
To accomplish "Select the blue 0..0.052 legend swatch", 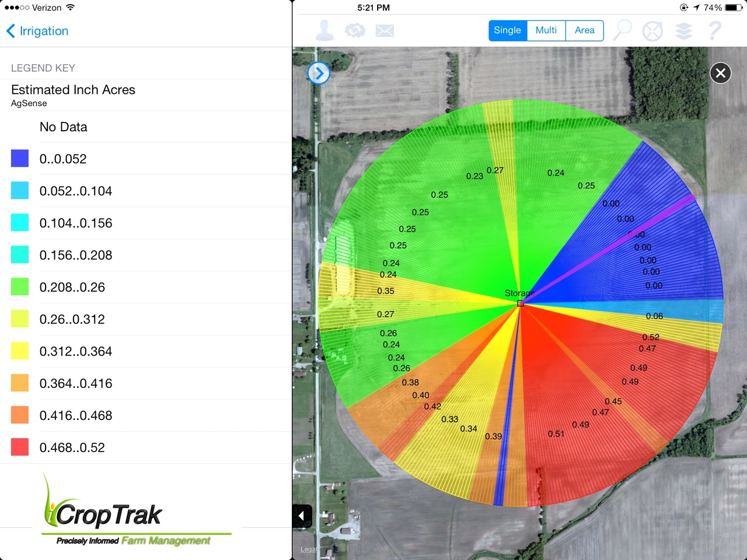I will click(20, 159).
